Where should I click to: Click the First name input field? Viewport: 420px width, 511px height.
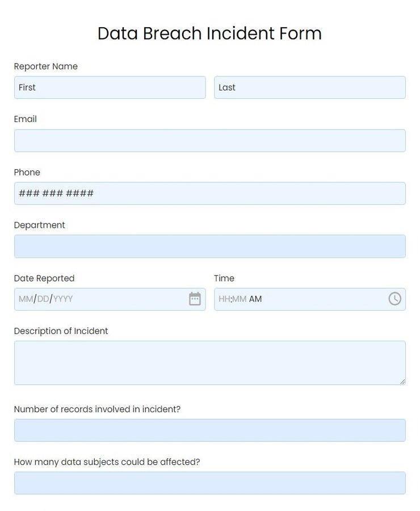point(110,87)
